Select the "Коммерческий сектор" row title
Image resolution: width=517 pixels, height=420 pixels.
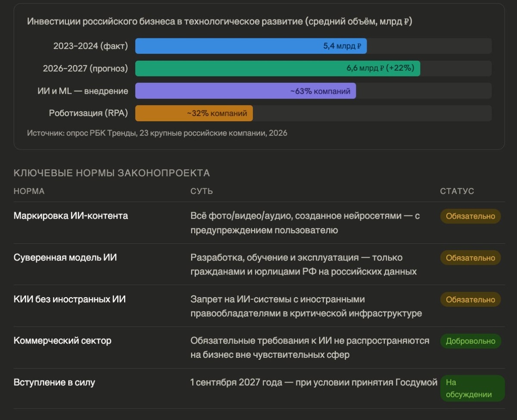[62, 341]
